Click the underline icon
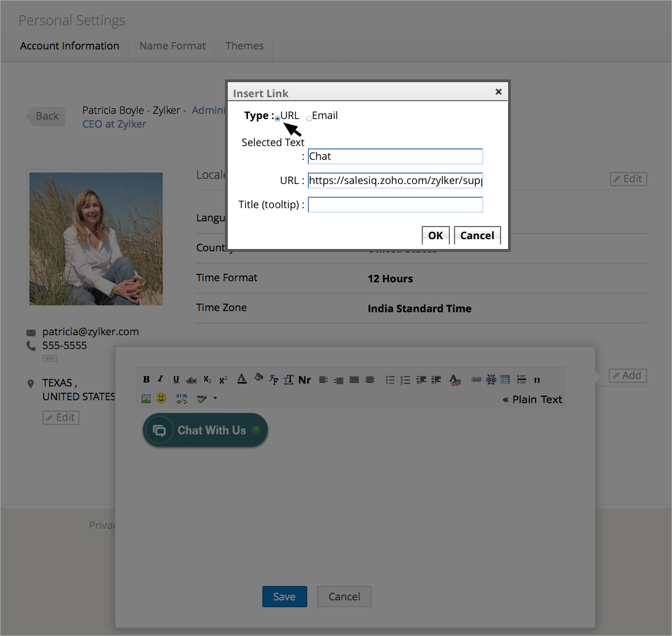Viewport: 672px width, 636px height. (x=176, y=380)
